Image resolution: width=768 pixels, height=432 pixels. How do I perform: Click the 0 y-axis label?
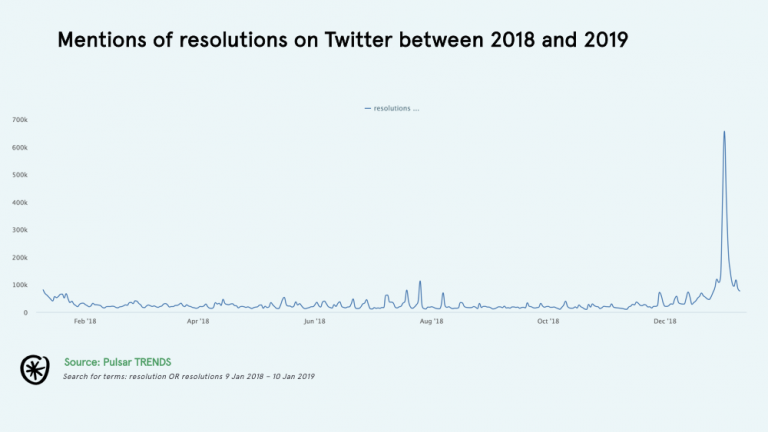[x=24, y=312]
